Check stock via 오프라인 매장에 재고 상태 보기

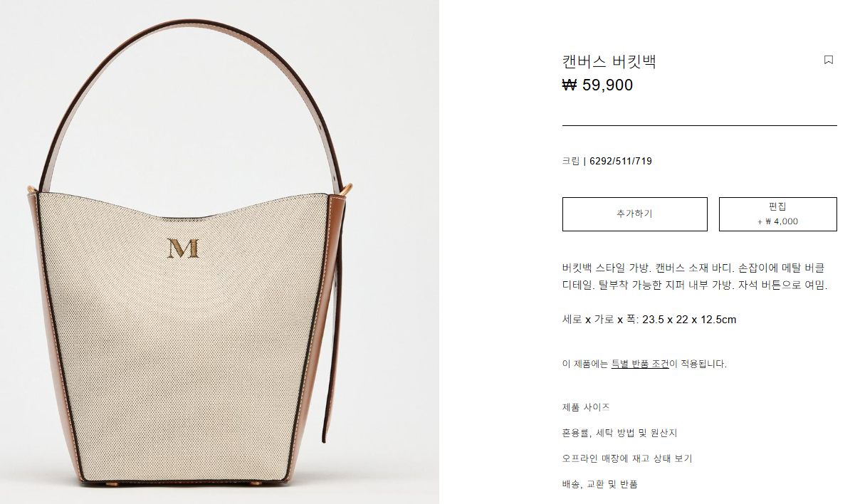627,459
